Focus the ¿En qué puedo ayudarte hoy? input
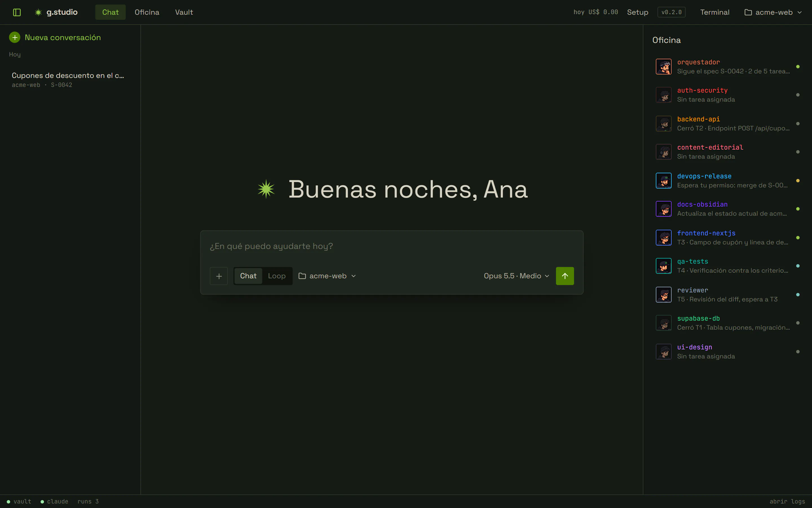This screenshot has width=812, height=508. (x=392, y=246)
